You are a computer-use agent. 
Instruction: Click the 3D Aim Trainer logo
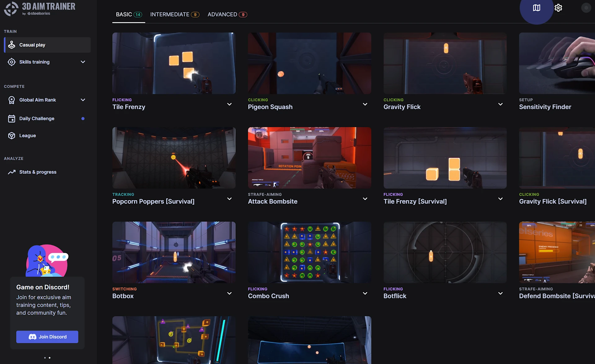click(x=39, y=8)
